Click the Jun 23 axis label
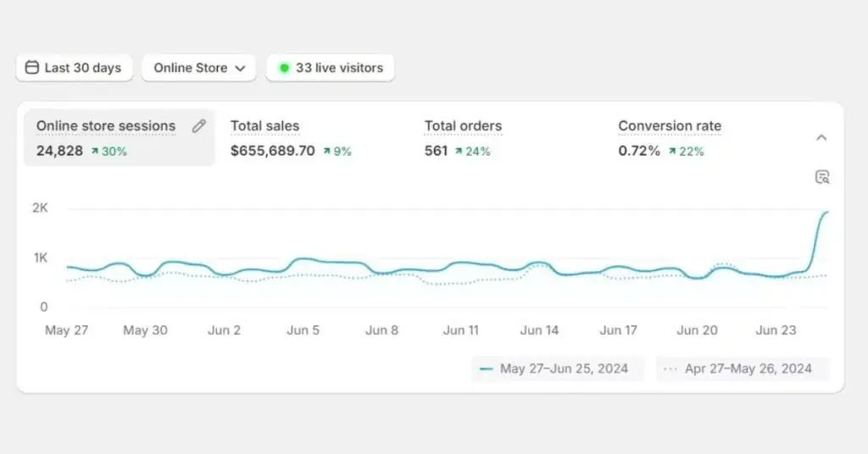 (x=776, y=330)
